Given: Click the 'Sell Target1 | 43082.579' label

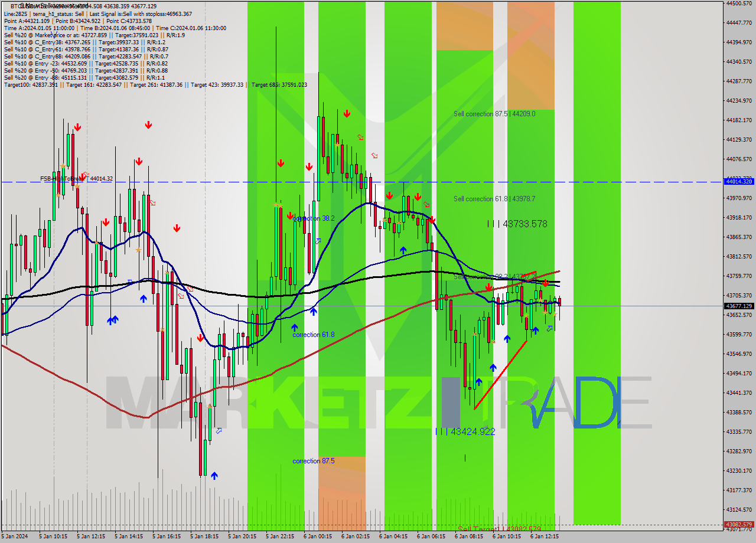Looking at the screenshot, I should coord(500,529).
